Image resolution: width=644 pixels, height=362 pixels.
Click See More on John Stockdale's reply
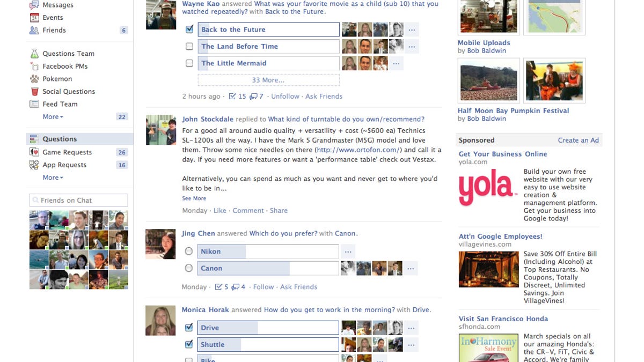(x=194, y=198)
